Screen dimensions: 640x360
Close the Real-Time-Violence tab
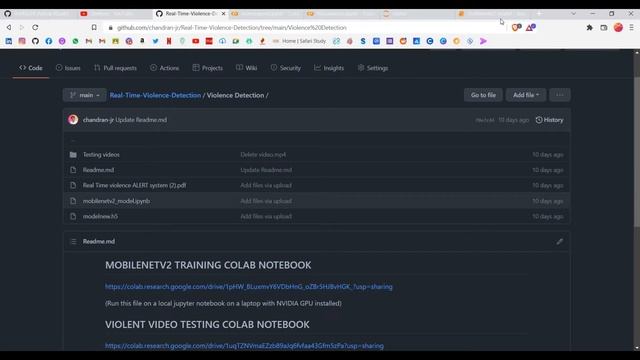(x=224, y=13)
